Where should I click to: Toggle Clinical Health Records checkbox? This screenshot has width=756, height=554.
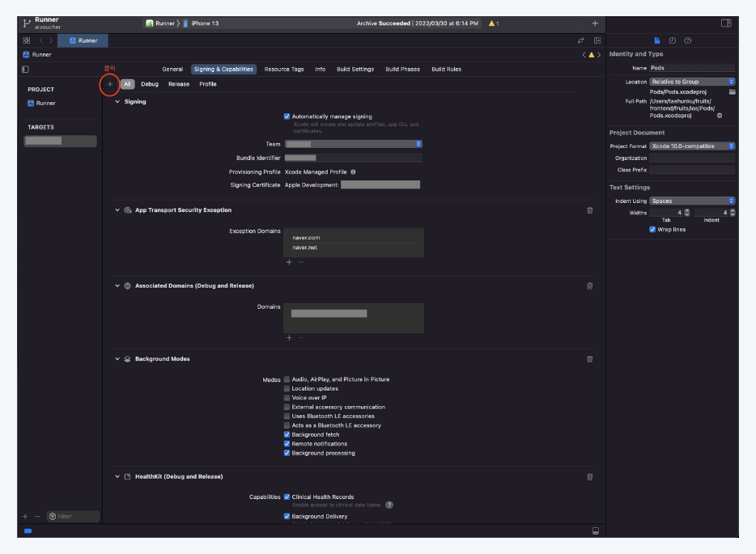pyautogui.click(x=287, y=497)
